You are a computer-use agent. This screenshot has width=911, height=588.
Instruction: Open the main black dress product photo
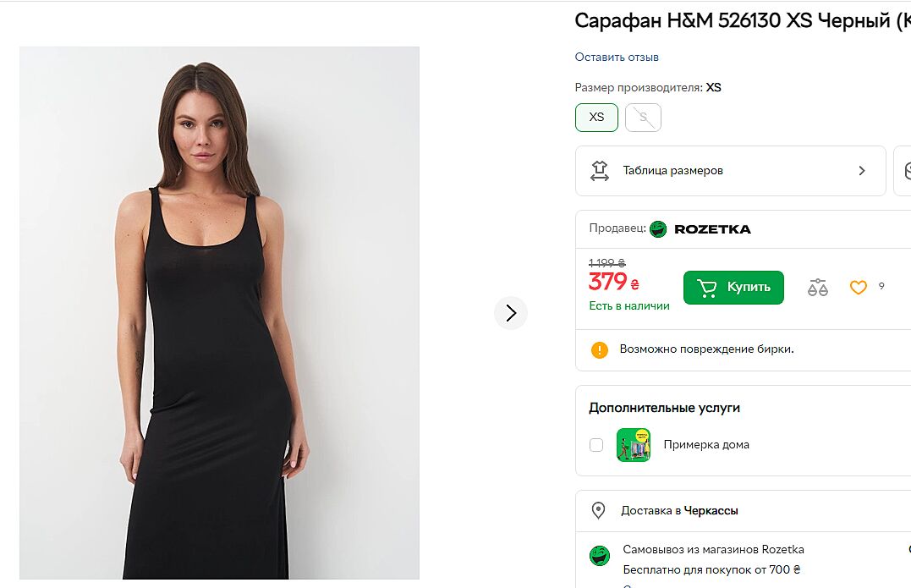219,313
